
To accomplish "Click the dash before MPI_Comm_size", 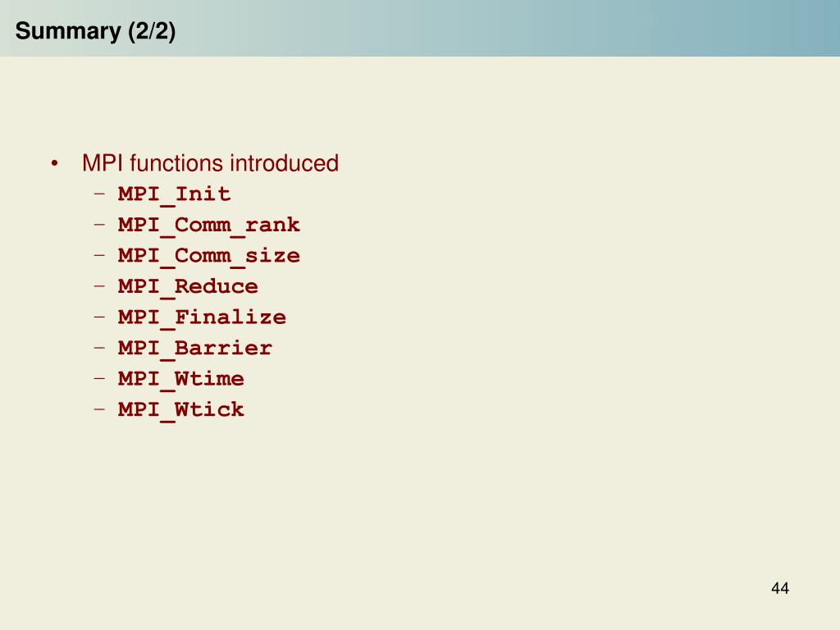I will click(99, 254).
